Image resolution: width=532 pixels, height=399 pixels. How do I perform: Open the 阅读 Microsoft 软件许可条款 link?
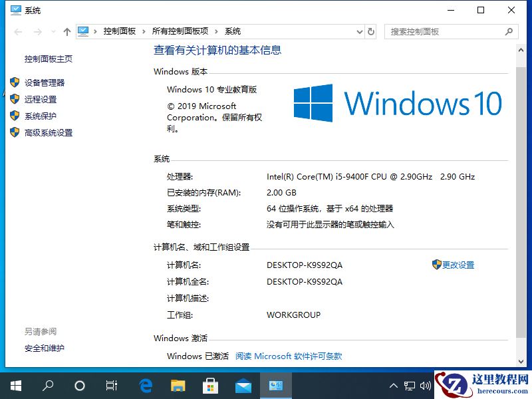289,356
